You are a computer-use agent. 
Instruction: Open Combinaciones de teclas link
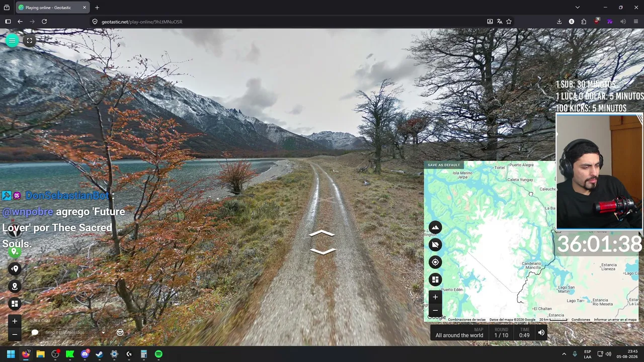pyautogui.click(x=467, y=320)
